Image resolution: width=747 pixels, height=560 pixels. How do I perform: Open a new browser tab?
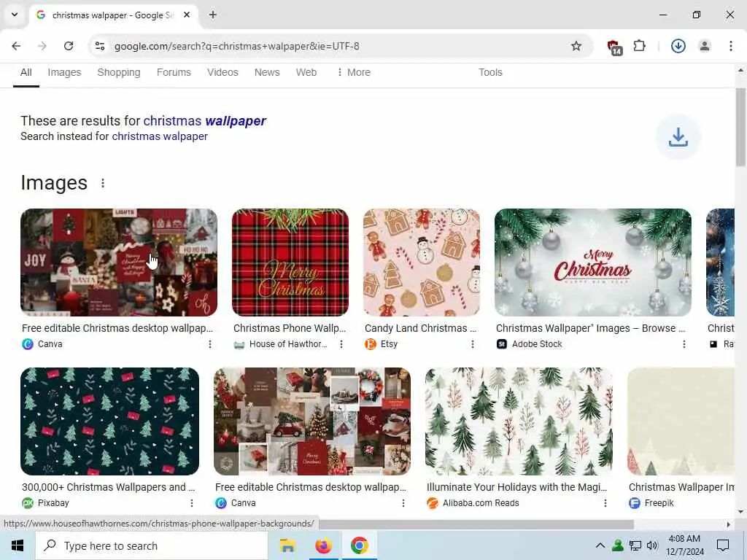tap(213, 15)
